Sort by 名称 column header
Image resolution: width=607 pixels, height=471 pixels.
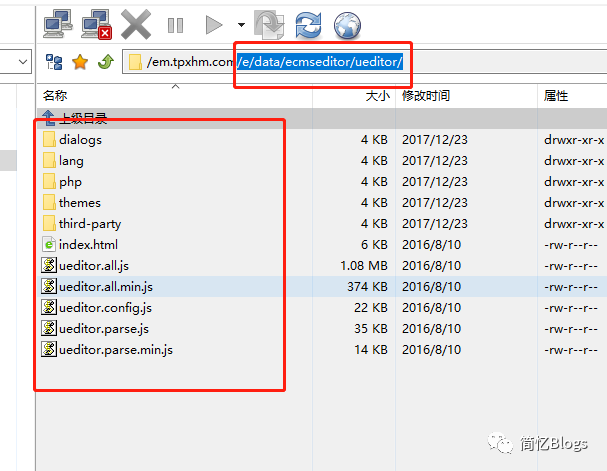(56, 96)
